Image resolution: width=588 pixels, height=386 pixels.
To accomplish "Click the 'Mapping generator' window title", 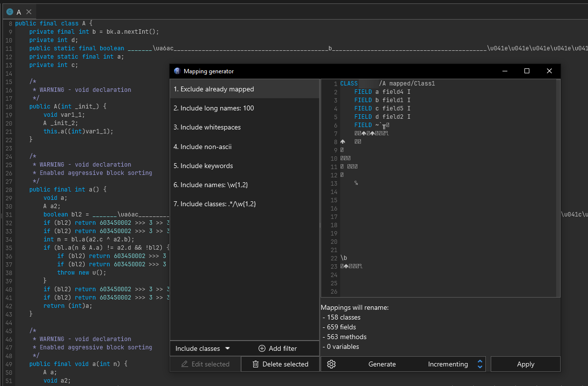I will pos(209,71).
